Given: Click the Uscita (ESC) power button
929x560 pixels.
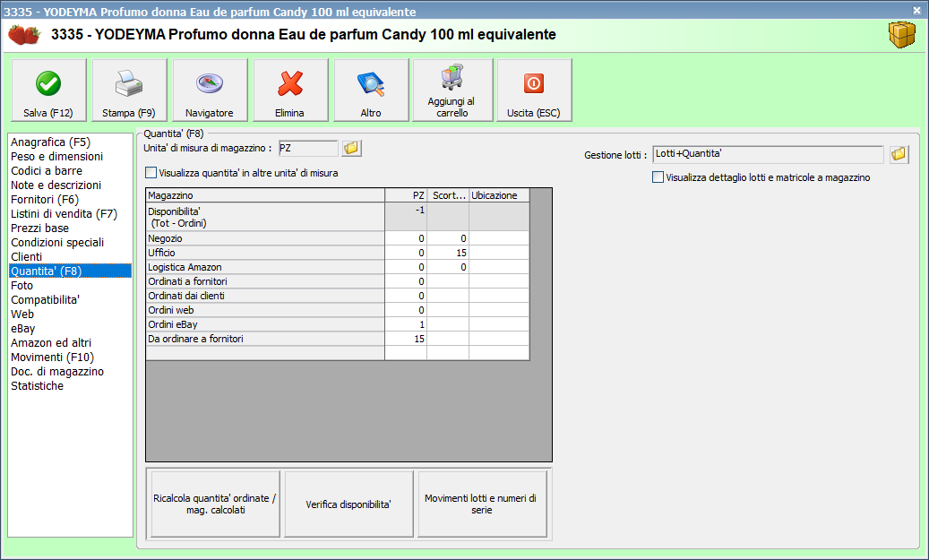Looking at the screenshot, I should 534,90.
